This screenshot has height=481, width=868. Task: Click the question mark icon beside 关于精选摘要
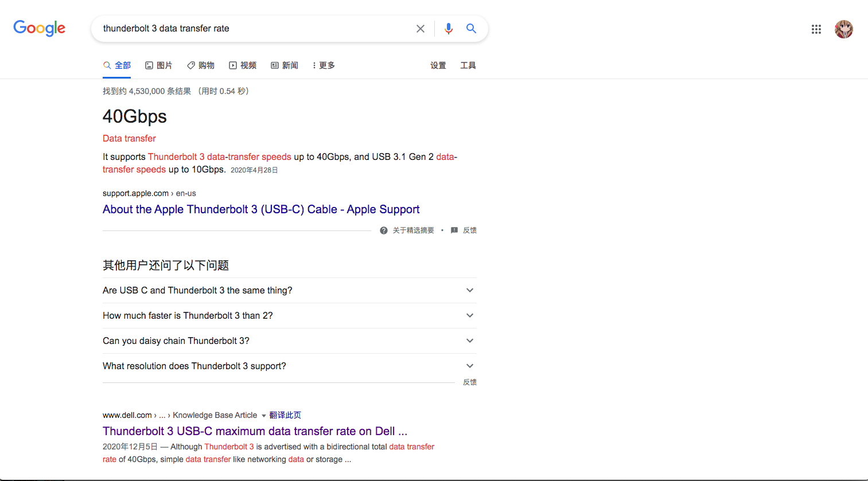pyautogui.click(x=384, y=230)
